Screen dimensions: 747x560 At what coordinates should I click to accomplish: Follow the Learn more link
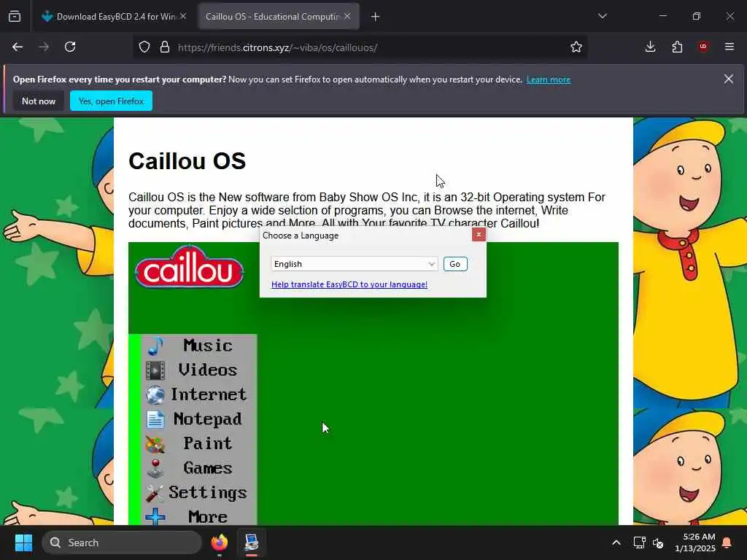coord(549,79)
